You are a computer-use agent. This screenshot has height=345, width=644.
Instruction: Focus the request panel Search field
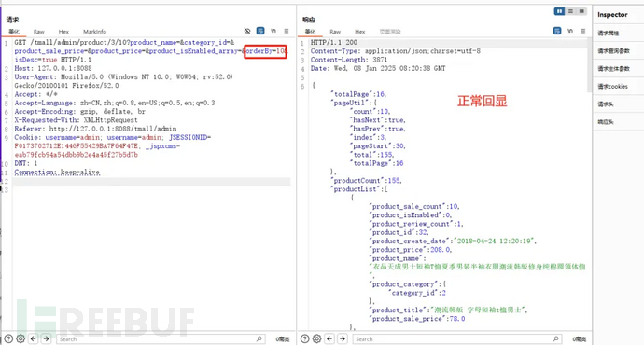coord(161,338)
